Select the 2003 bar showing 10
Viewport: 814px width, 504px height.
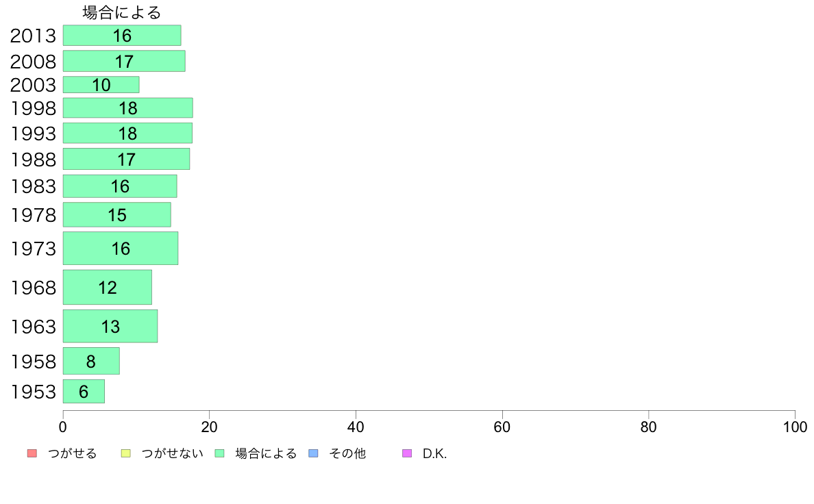[101, 85]
